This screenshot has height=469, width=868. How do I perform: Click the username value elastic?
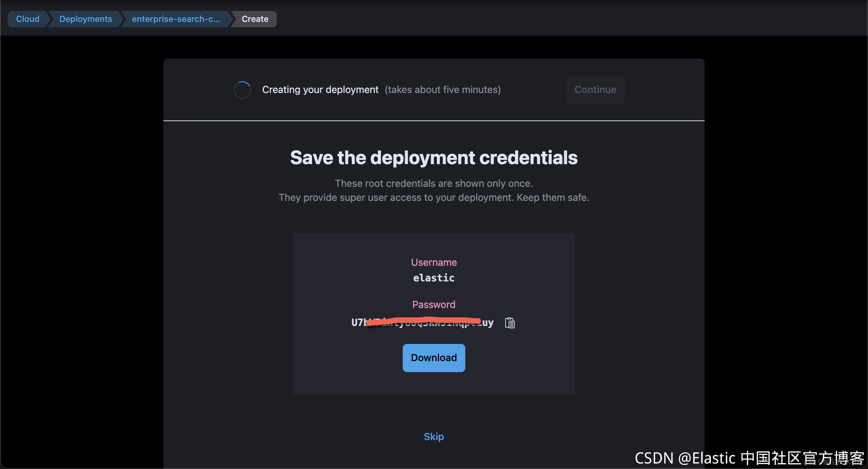pos(434,278)
